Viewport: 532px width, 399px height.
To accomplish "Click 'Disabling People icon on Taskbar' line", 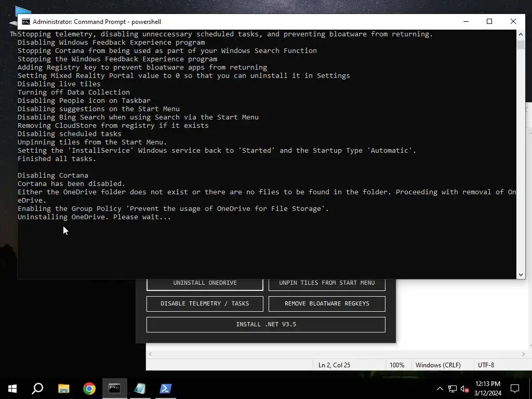I will pyautogui.click(x=84, y=101).
